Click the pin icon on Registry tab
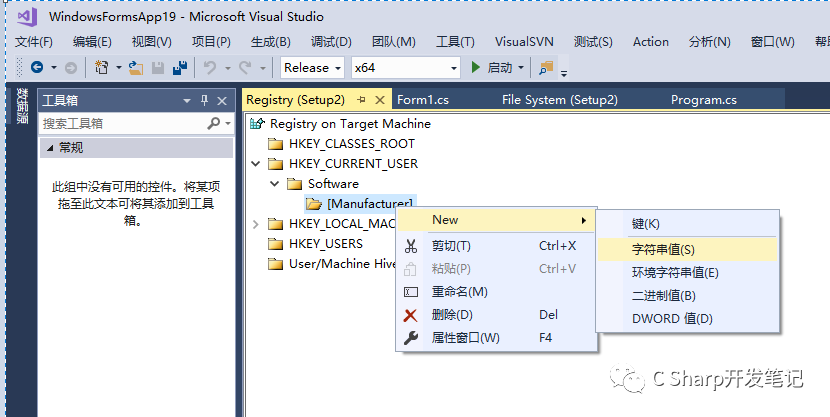Screen dimensions: 830x417 point(362,99)
